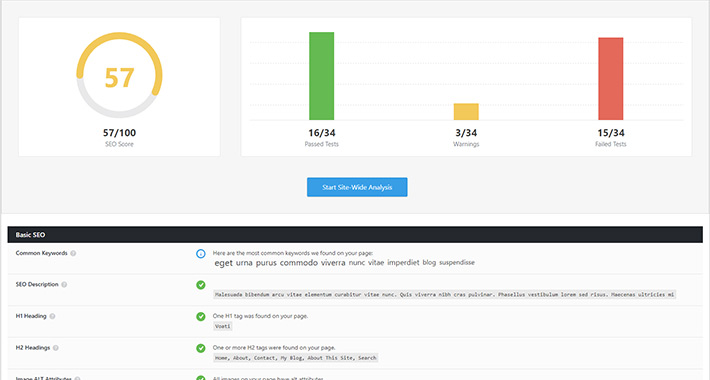Click green check icon for SEO Description
Screen dimensions: 710x380
[x=201, y=285]
